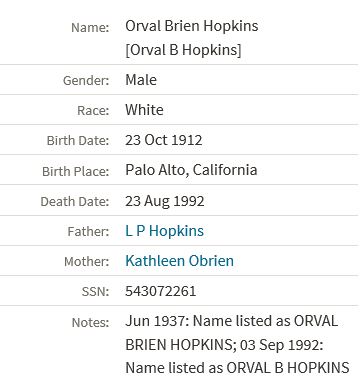The width and height of the screenshot is (362, 392).
Task: Click the Race value White
Action: pos(144,110)
